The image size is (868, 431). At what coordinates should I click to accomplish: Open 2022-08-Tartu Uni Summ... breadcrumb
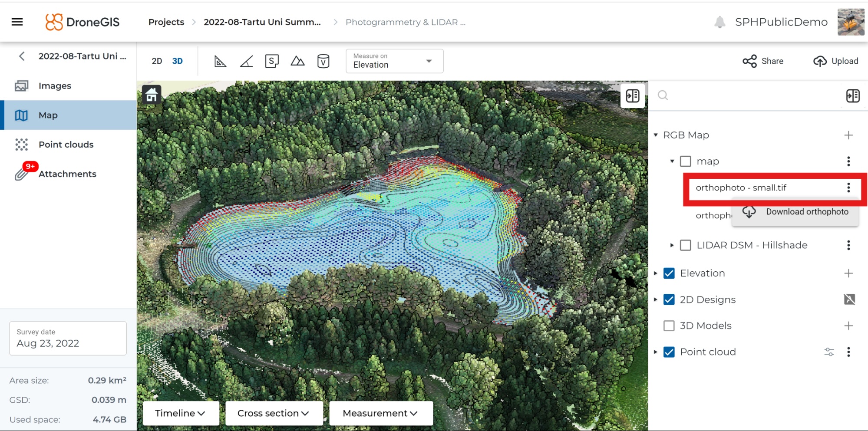[x=262, y=22]
